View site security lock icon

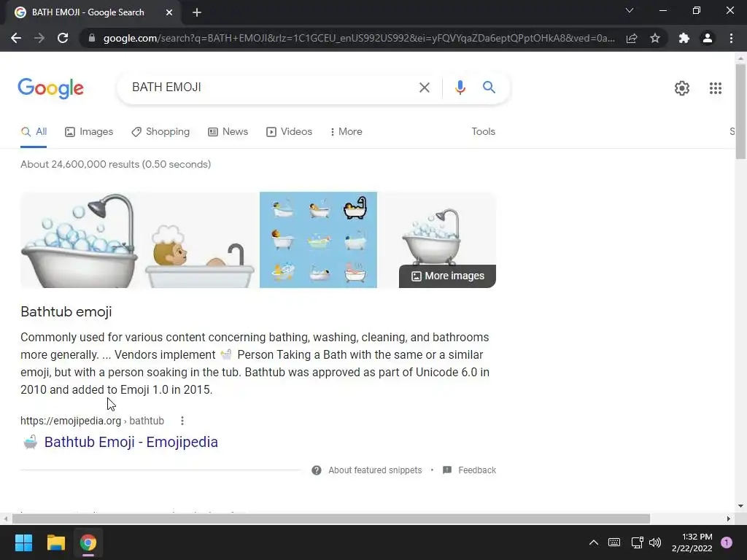tap(92, 38)
